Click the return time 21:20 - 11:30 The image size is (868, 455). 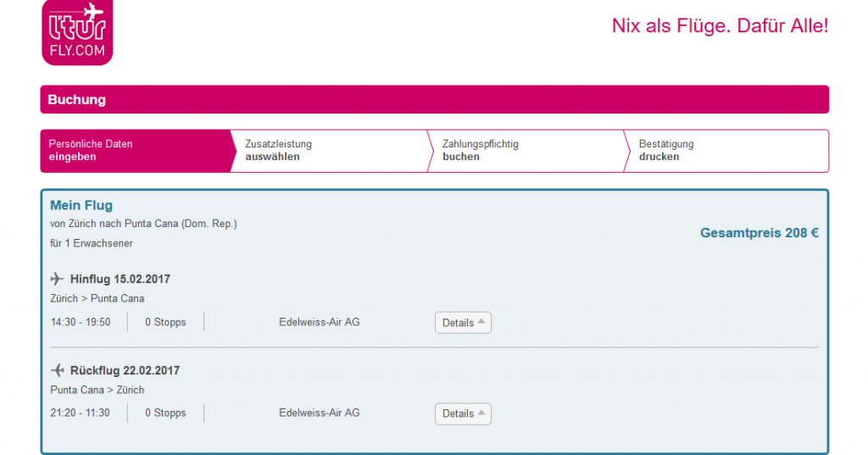(81, 413)
